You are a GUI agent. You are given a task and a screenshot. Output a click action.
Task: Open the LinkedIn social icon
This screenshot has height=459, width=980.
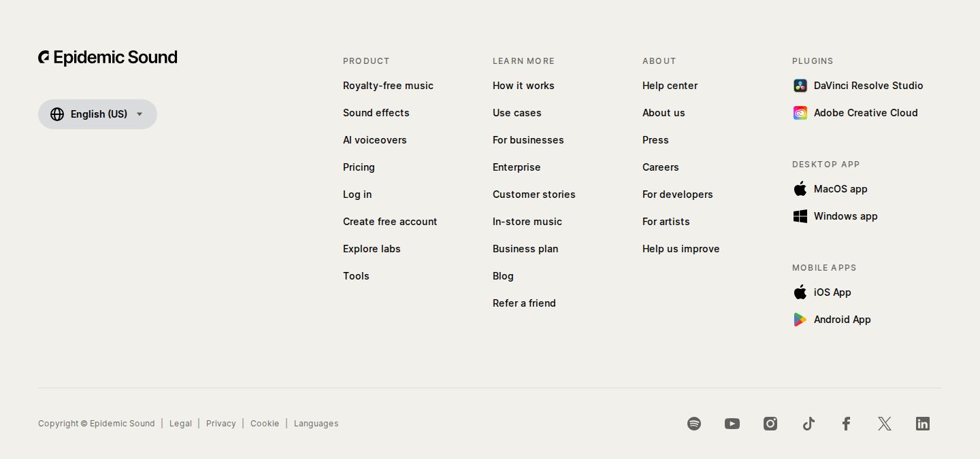(923, 424)
